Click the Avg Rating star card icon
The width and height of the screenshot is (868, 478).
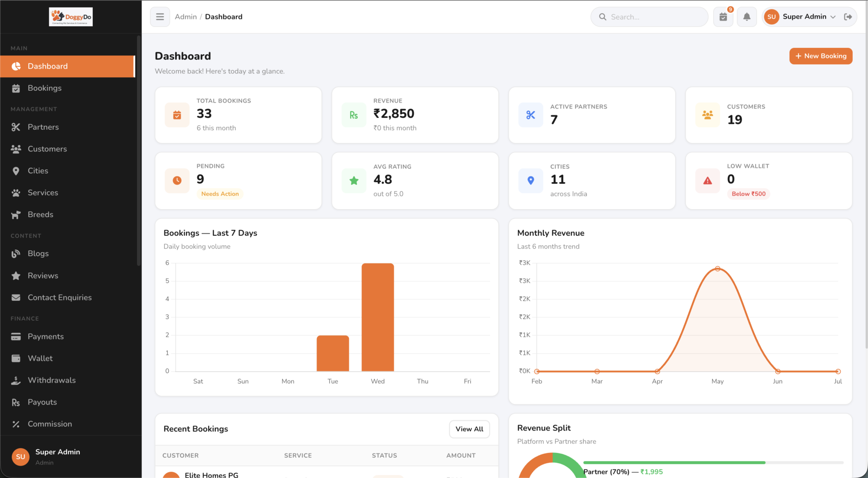tap(354, 181)
